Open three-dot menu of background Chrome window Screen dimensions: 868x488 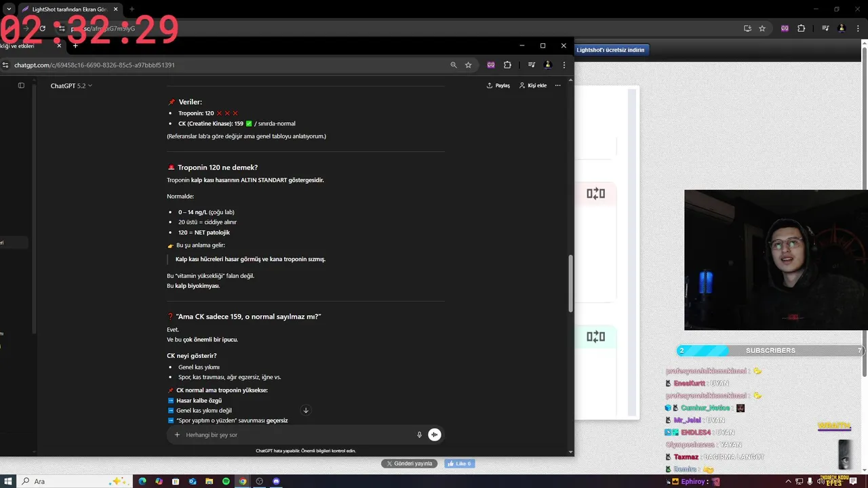tap(858, 28)
